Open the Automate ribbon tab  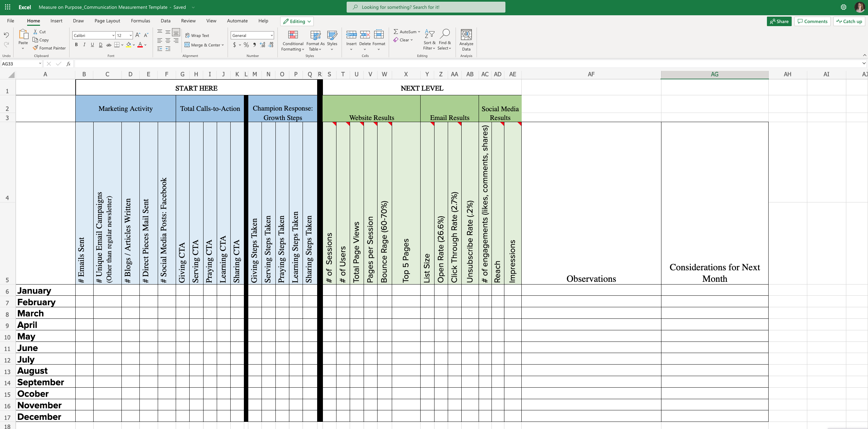click(237, 21)
